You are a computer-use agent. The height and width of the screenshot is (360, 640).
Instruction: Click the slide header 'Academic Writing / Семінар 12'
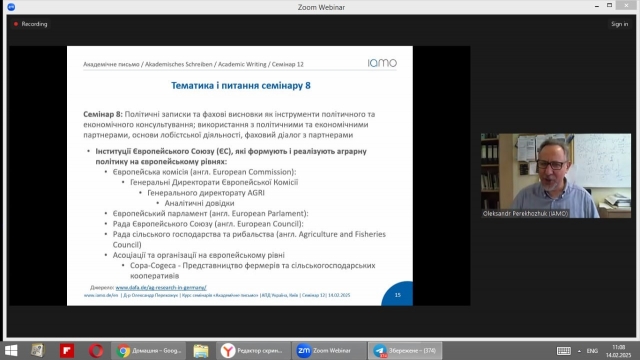click(261, 64)
